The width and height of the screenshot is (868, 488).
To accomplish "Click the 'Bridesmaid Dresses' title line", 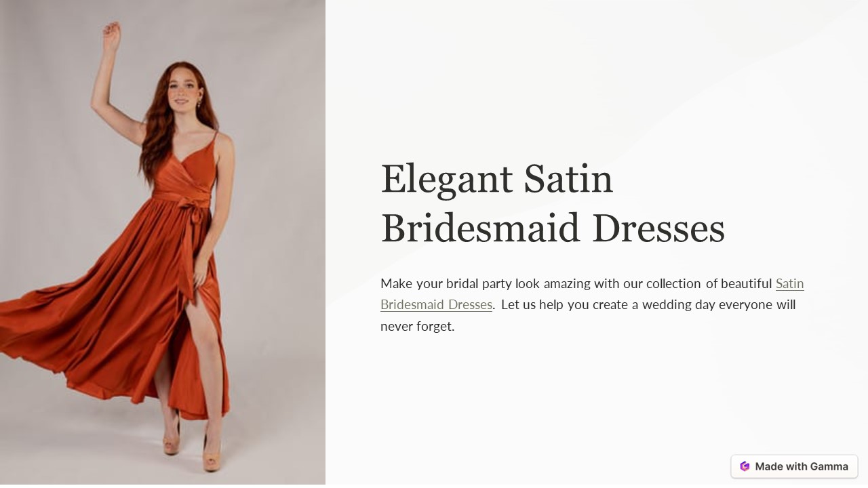I will [553, 228].
